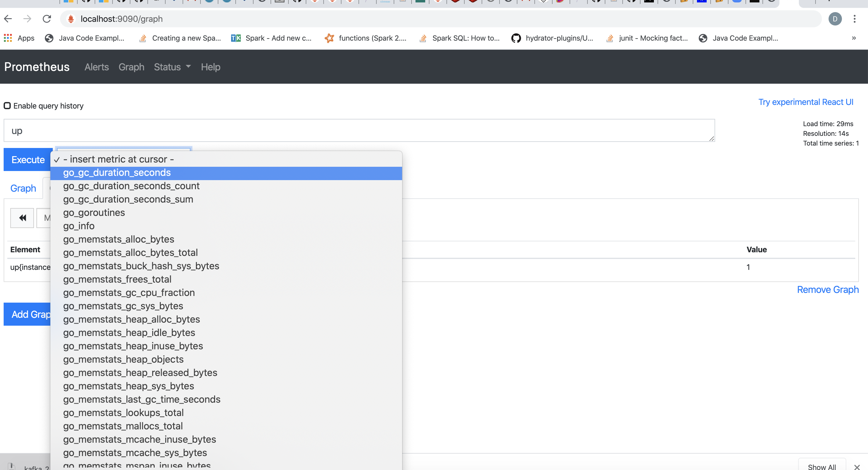The width and height of the screenshot is (868, 470).
Task: Open Chrome profile avatar D
Action: pyautogui.click(x=835, y=19)
